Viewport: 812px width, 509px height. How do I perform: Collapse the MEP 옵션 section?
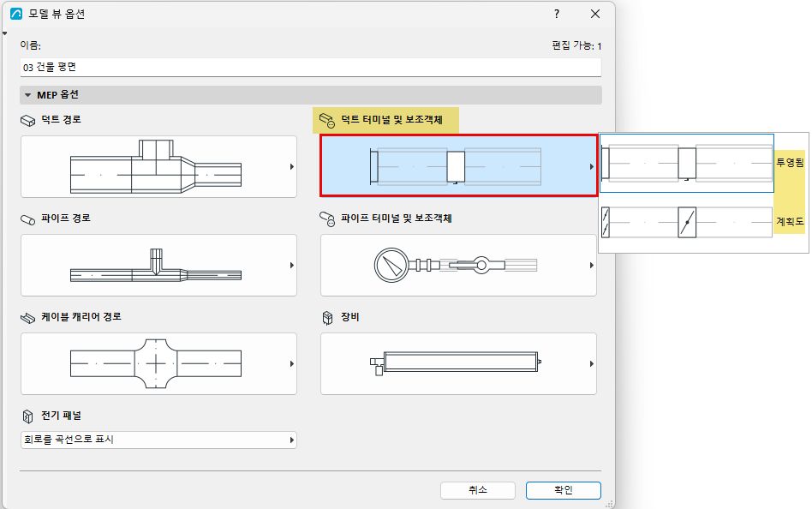click(28, 95)
